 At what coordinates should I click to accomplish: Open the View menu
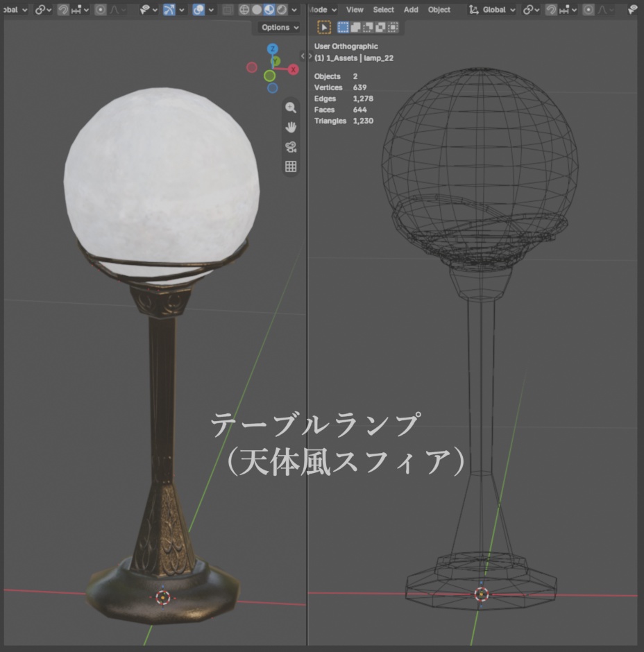click(x=355, y=10)
